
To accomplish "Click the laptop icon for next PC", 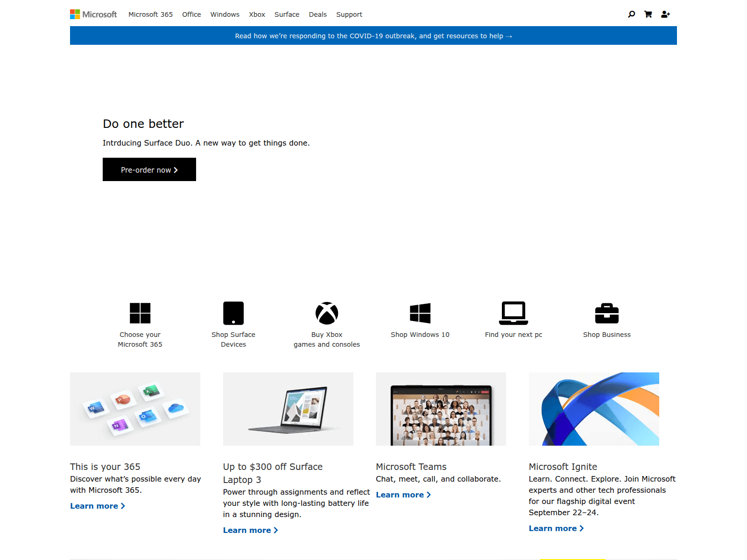I will tap(514, 313).
